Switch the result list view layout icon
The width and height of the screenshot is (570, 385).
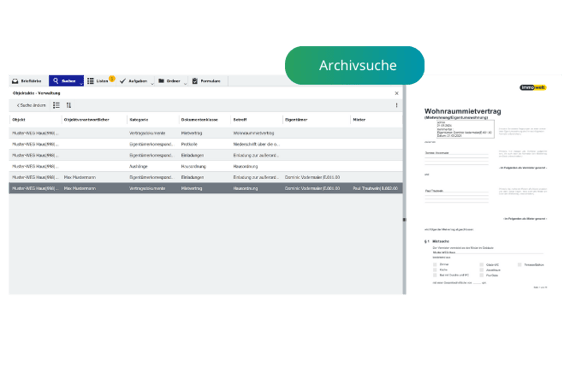point(56,105)
